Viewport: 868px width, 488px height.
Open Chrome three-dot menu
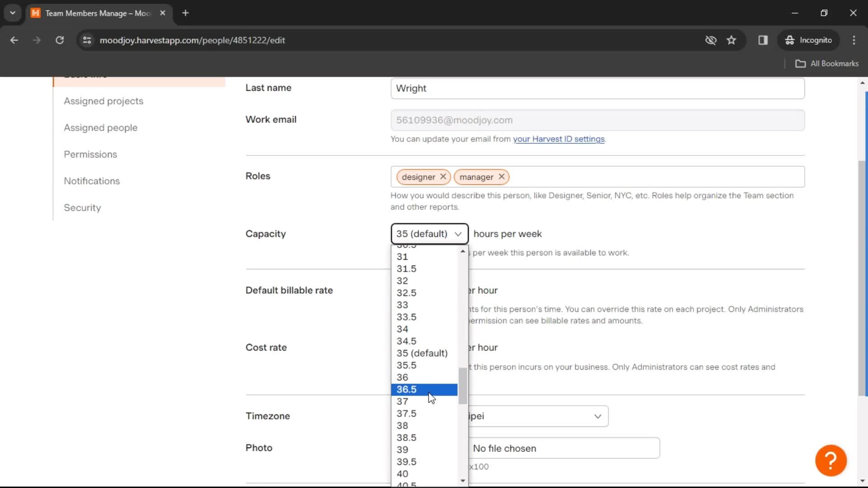854,40
